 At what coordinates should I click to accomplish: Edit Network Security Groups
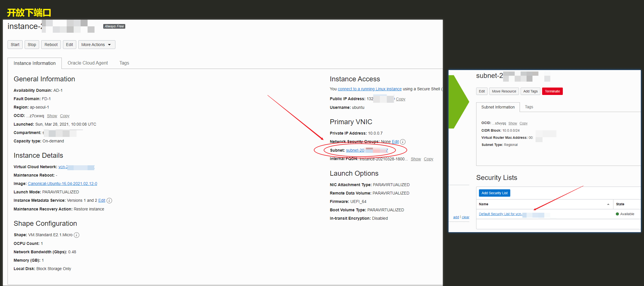pyautogui.click(x=396, y=142)
